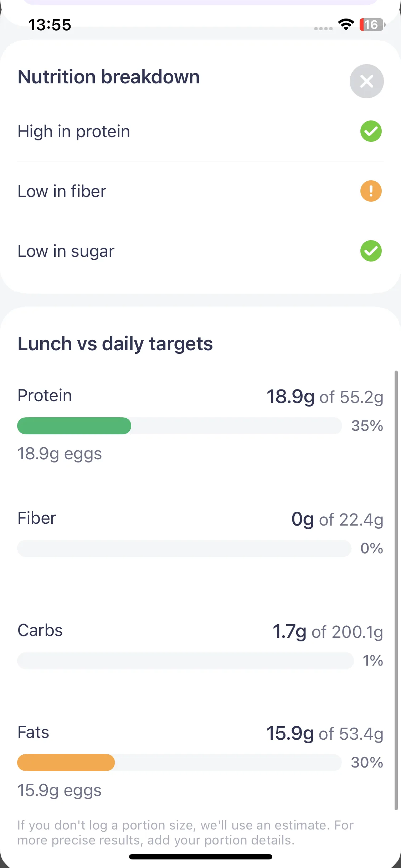Tap orange warning icon for Low in fiber

[x=371, y=191]
